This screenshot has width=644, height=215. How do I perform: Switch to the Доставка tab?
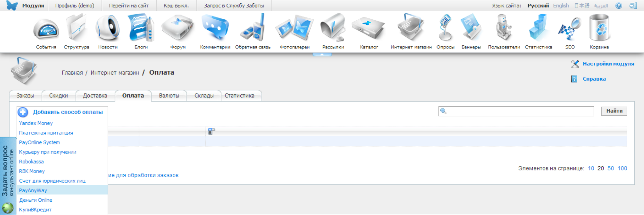(x=95, y=96)
